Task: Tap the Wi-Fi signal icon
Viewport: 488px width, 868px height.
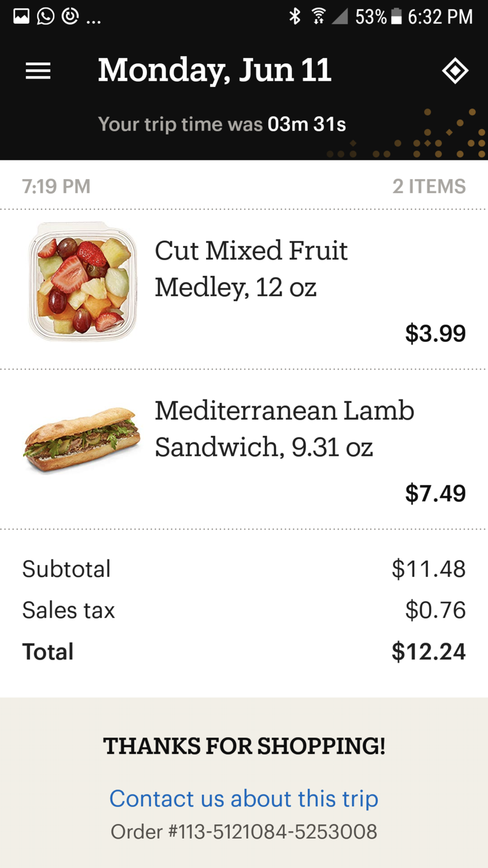Action: [x=317, y=17]
